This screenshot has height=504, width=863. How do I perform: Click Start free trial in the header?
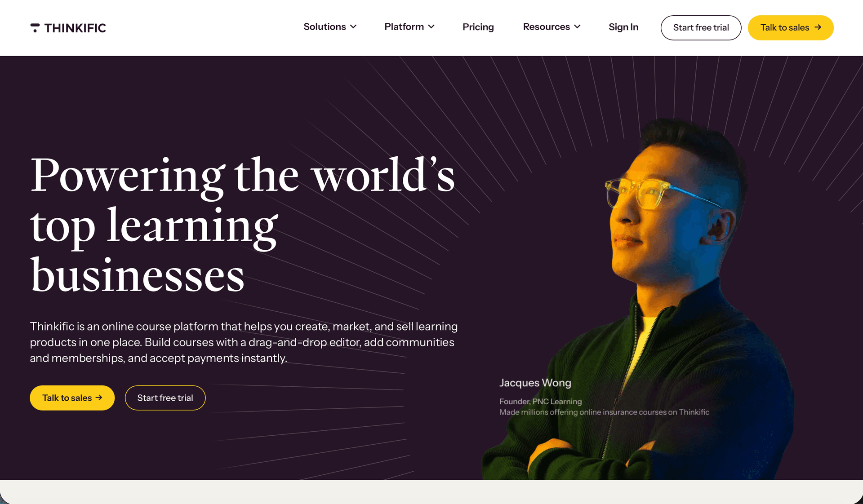point(701,28)
